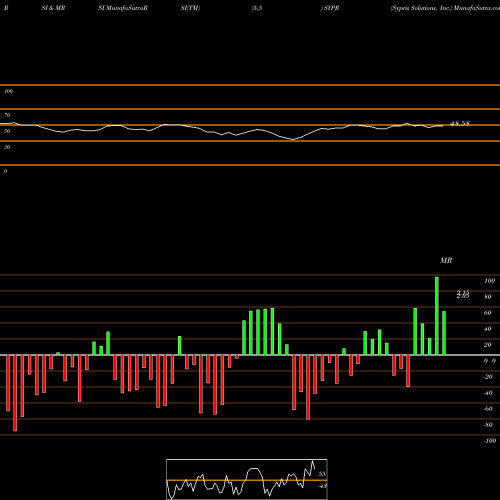Click the MR axis label 40
The width and height of the screenshot is (500, 500).
[x=488, y=329]
